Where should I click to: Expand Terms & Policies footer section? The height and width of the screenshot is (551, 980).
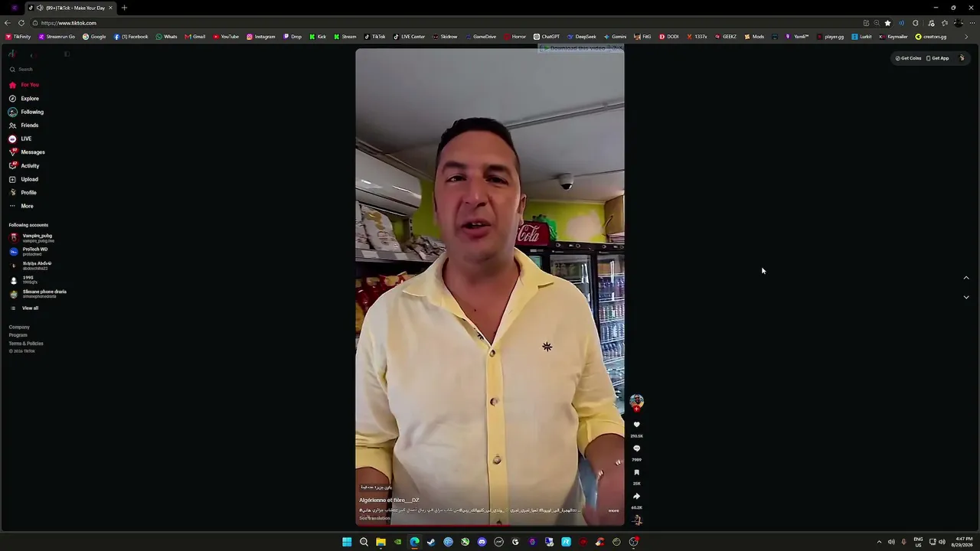(x=26, y=344)
